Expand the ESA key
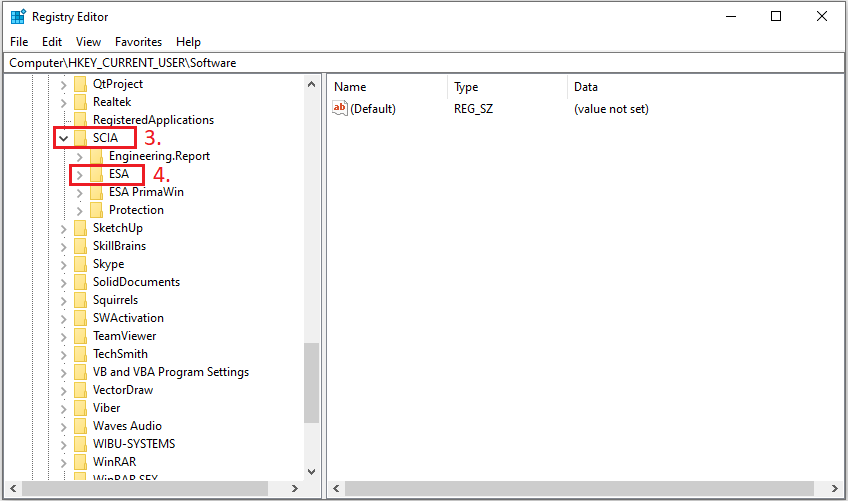 click(80, 174)
